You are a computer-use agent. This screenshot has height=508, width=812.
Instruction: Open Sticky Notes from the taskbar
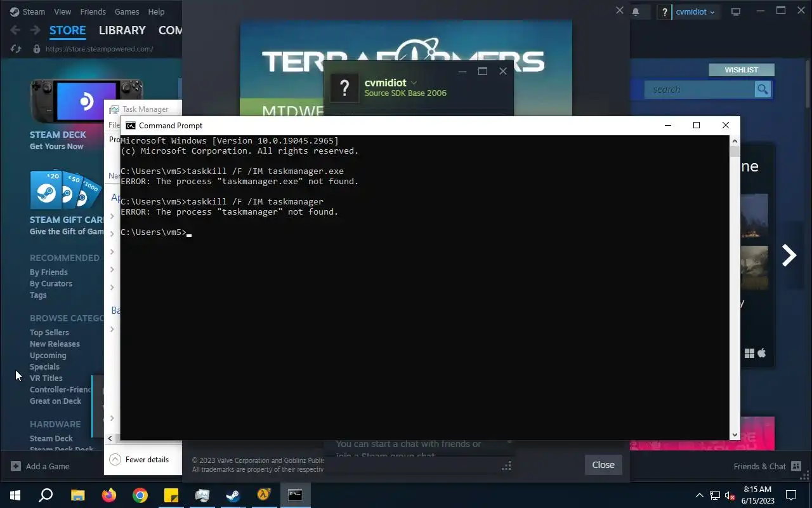pos(171,495)
